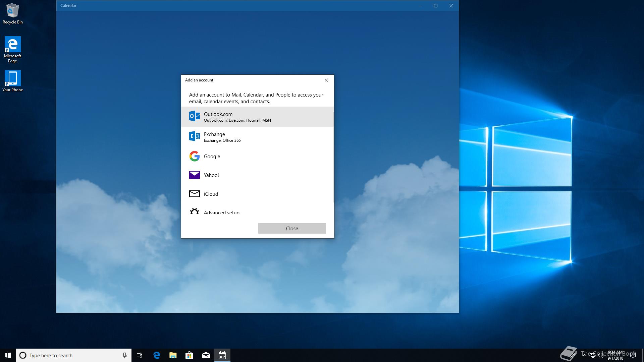
Task: Click Calendar app taskbar icon
Action: (x=222, y=355)
